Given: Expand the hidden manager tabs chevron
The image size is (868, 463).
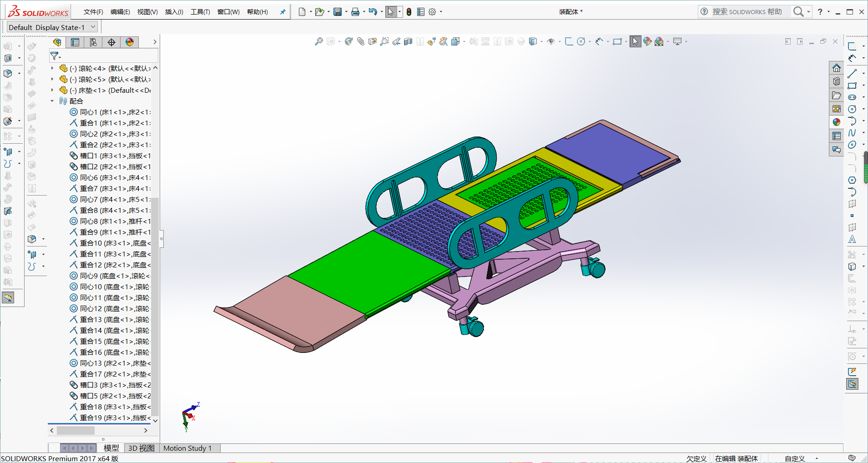Looking at the screenshot, I should (155, 42).
